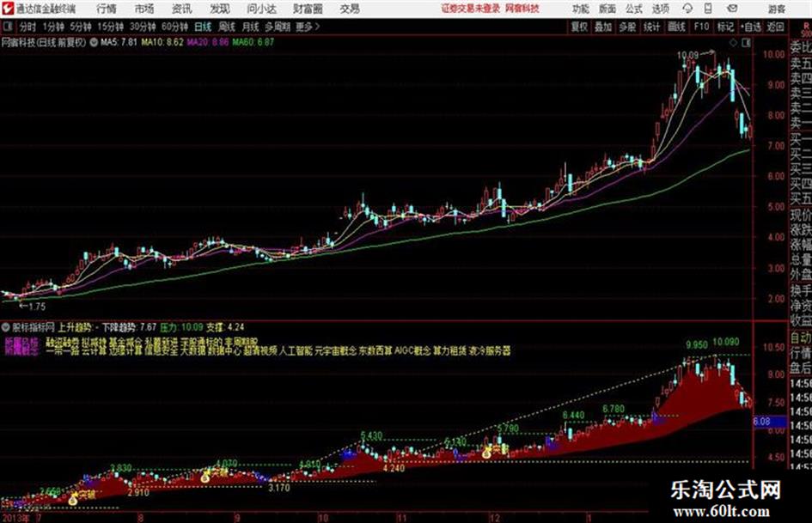The width and height of the screenshot is (812, 523).
Task: Click the 叠加 overlay button
Action: point(603,27)
